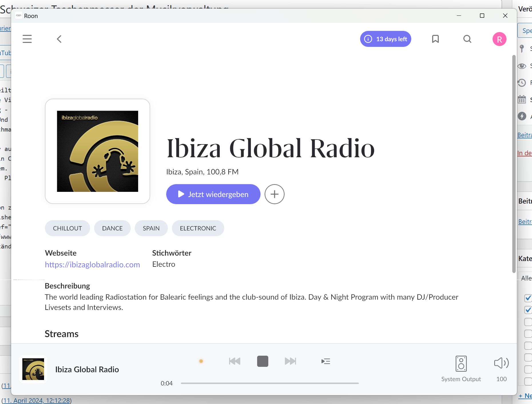Screen dimensions: 532x404
Task: Click the now-playing thumbnail in the footer
Action: tap(33, 369)
